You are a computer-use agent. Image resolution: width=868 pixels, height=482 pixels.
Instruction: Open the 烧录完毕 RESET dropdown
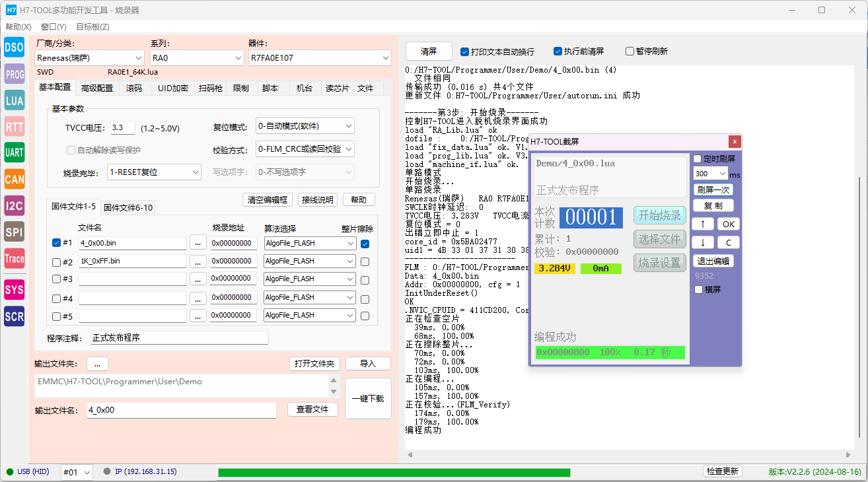(154, 172)
